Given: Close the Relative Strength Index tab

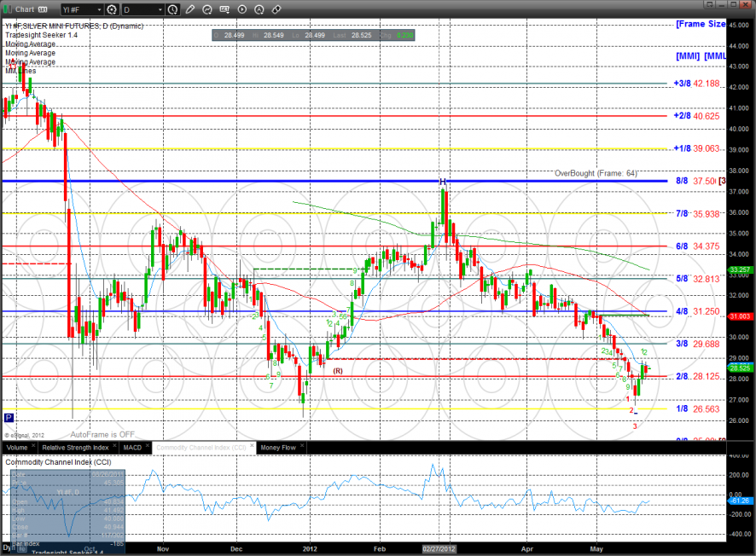Looking at the screenshot, I should [113, 447].
